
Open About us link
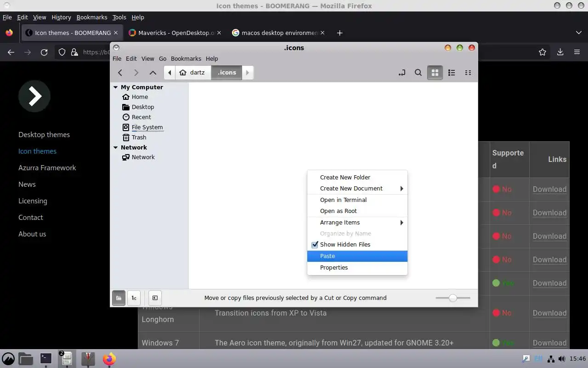[x=32, y=234]
